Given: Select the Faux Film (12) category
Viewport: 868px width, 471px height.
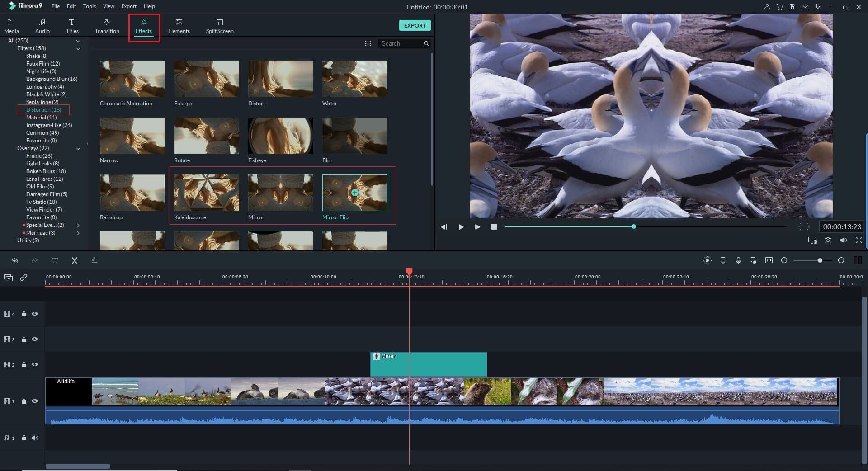Looking at the screenshot, I should (43, 64).
